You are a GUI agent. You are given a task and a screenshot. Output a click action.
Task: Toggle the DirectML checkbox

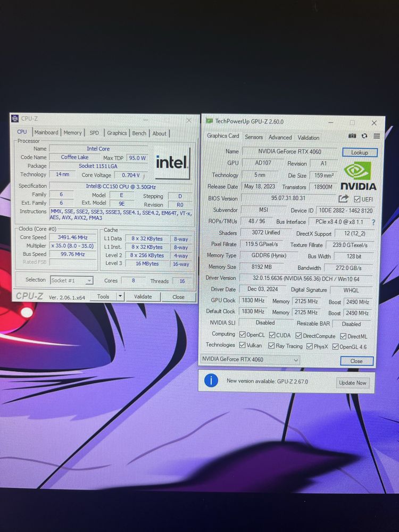coord(343,336)
